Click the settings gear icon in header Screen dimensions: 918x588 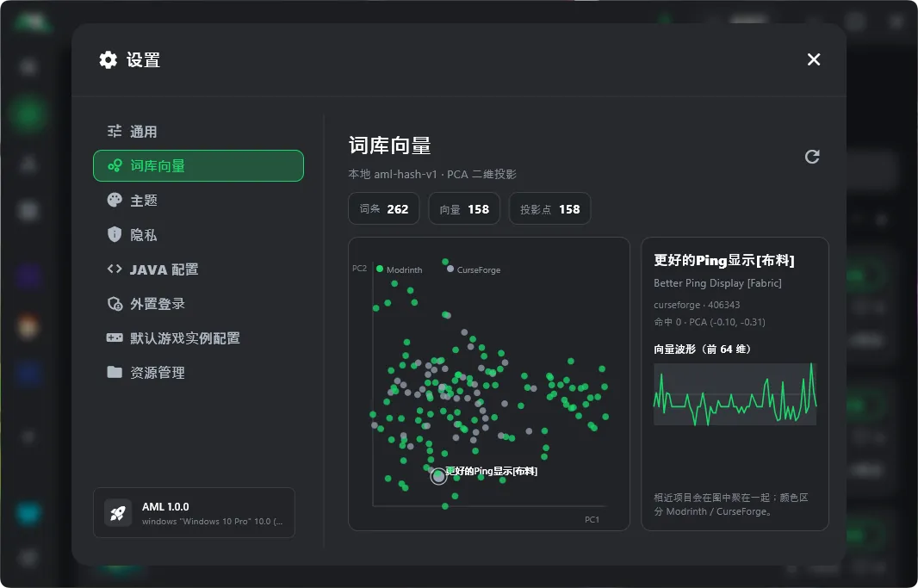[x=109, y=59]
